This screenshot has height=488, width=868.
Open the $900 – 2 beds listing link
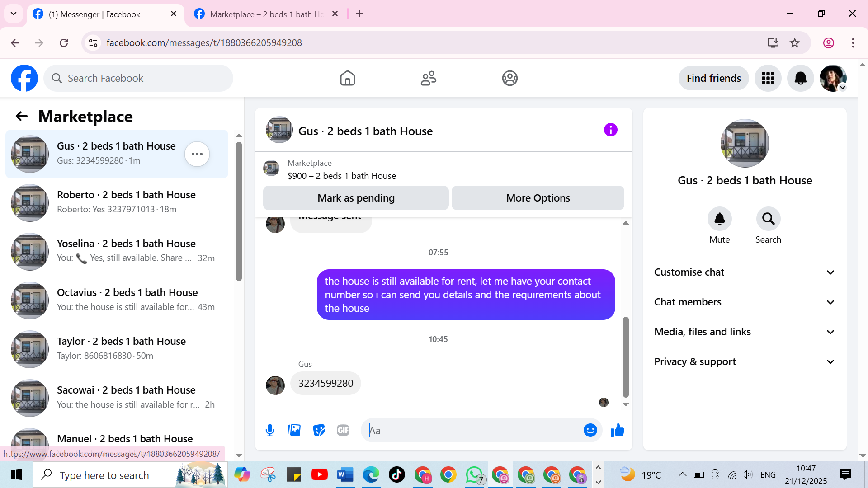click(342, 176)
